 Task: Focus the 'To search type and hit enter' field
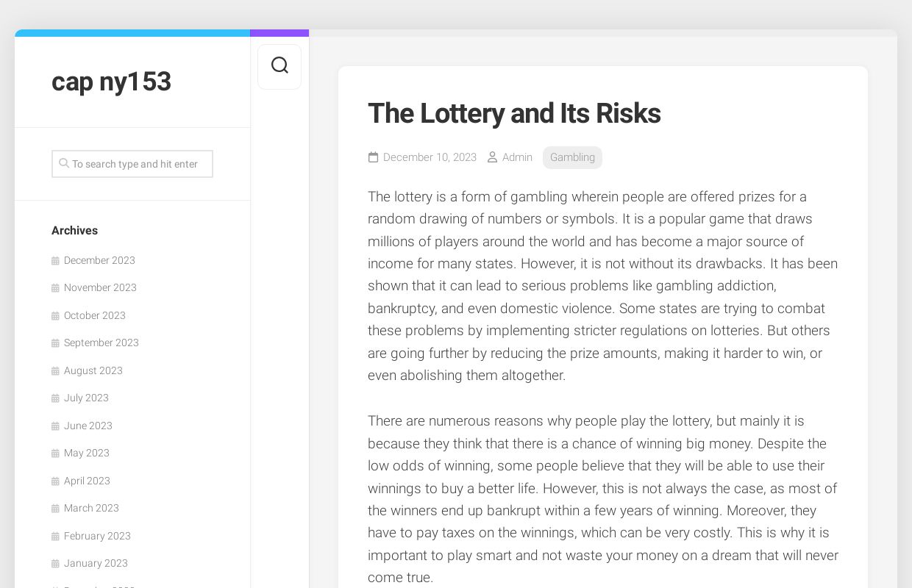pos(132,164)
